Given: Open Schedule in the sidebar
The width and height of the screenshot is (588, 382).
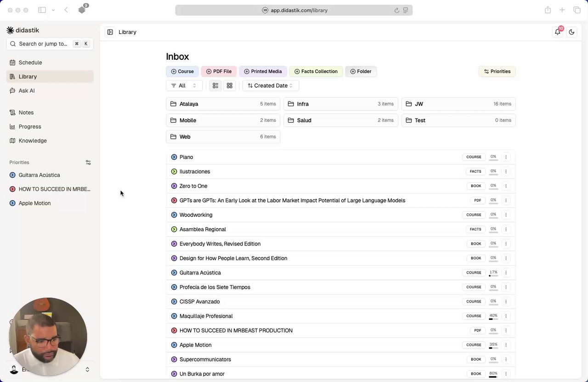Looking at the screenshot, I should point(30,63).
